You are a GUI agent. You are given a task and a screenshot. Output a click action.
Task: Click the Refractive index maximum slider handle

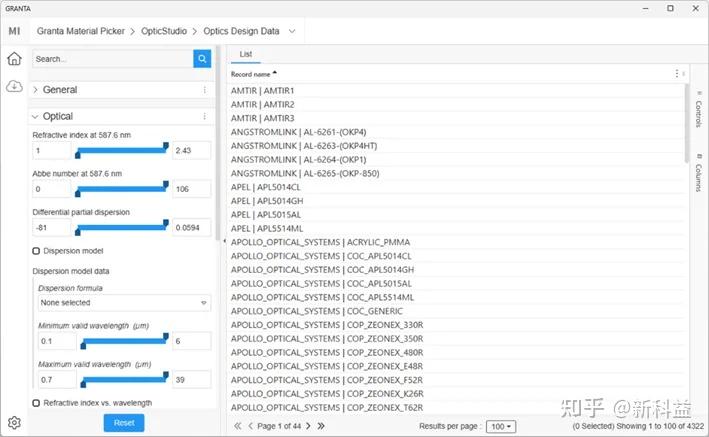[x=166, y=146]
